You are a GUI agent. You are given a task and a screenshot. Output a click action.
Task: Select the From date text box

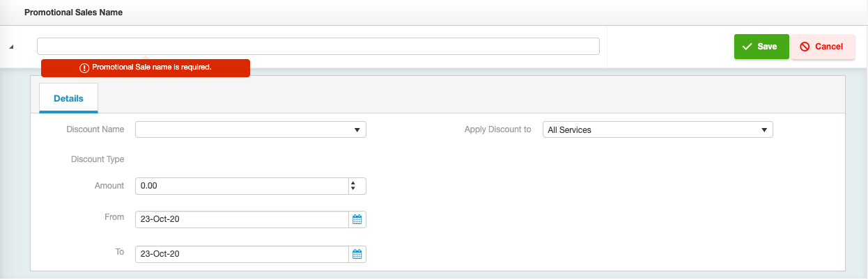click(x=241, y=219)
